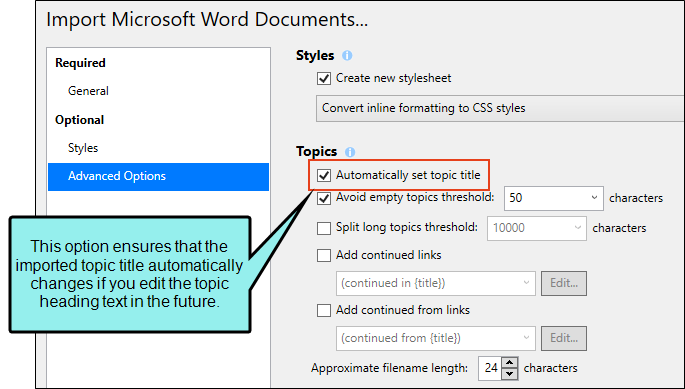Check the Add continued from links checkbox
This screenshot has width=685, height=389.
[324, 310]
